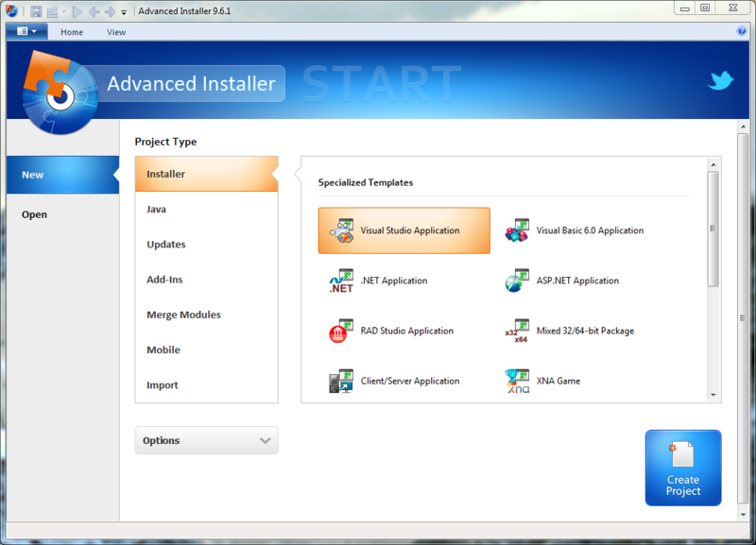Click the XNA Game template icon

coord(517,382)
